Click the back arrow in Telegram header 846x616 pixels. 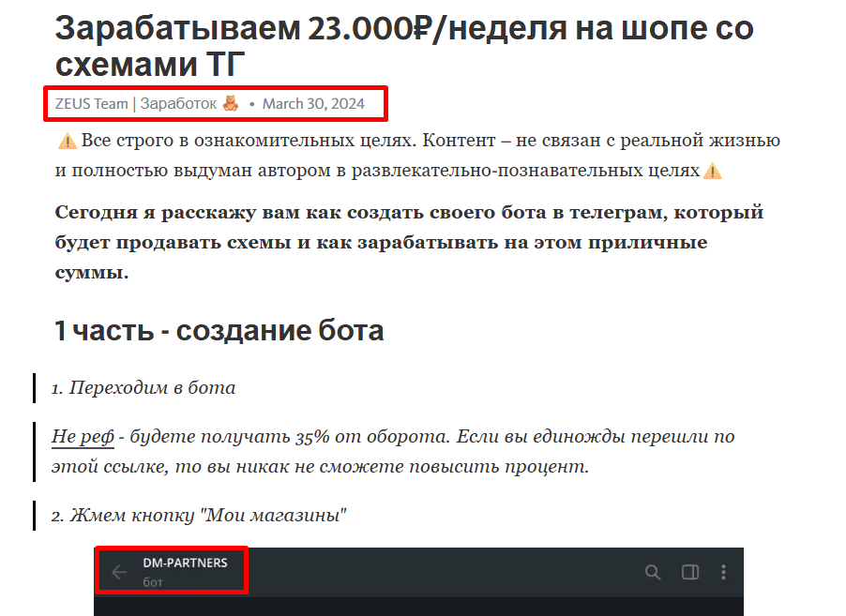pyautogui.click(x=119, y=572)
